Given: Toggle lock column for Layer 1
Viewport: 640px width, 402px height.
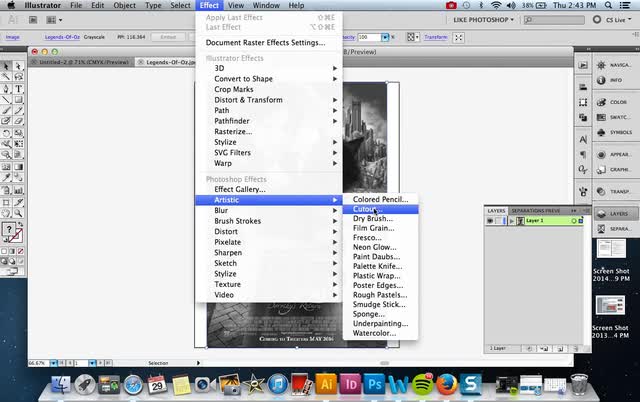Looking at the screenshot, I should click(x=498, y=221).
